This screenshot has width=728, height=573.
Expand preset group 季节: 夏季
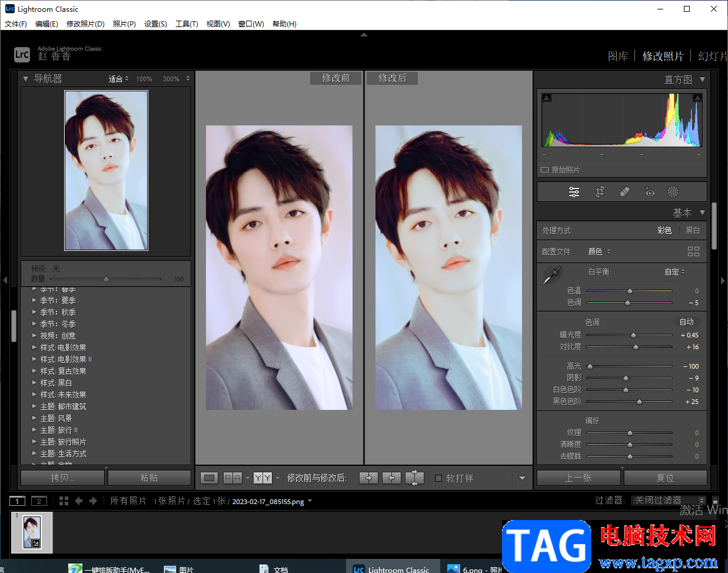34,300
